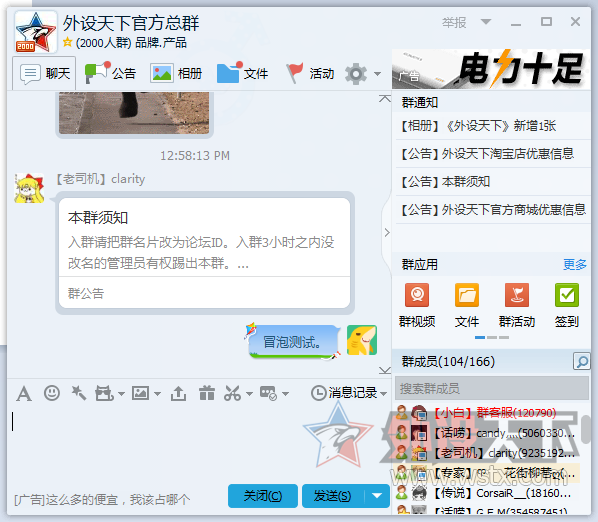The width and height of the screenshot is (598, 522).
Task: Click the window shake/robot icon
Action: click(104, 393)
